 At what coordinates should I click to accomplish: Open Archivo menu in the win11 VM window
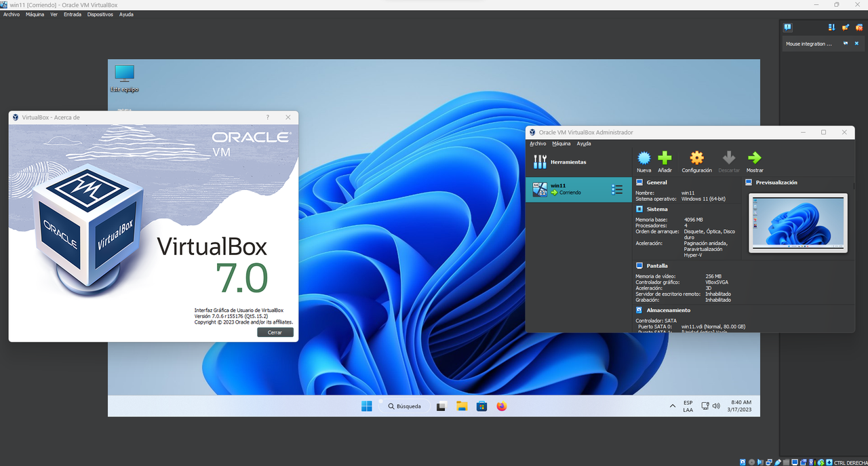point(12,14)
